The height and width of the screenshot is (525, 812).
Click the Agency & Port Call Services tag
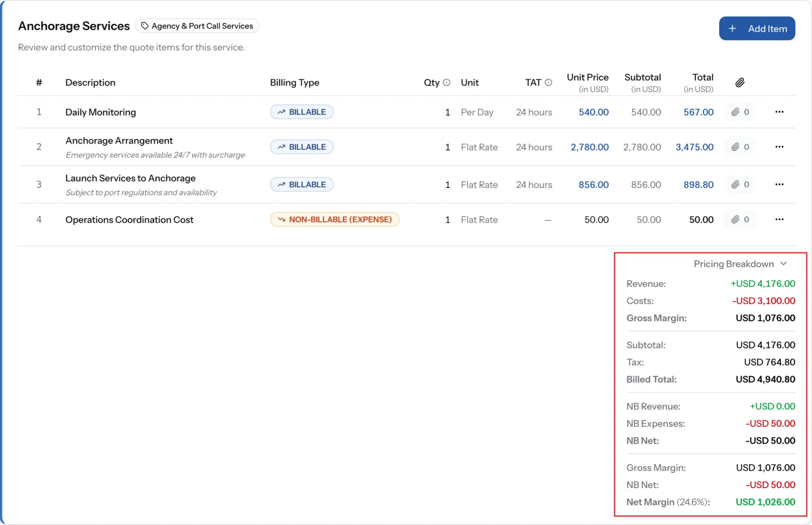[x=197, y=26]
